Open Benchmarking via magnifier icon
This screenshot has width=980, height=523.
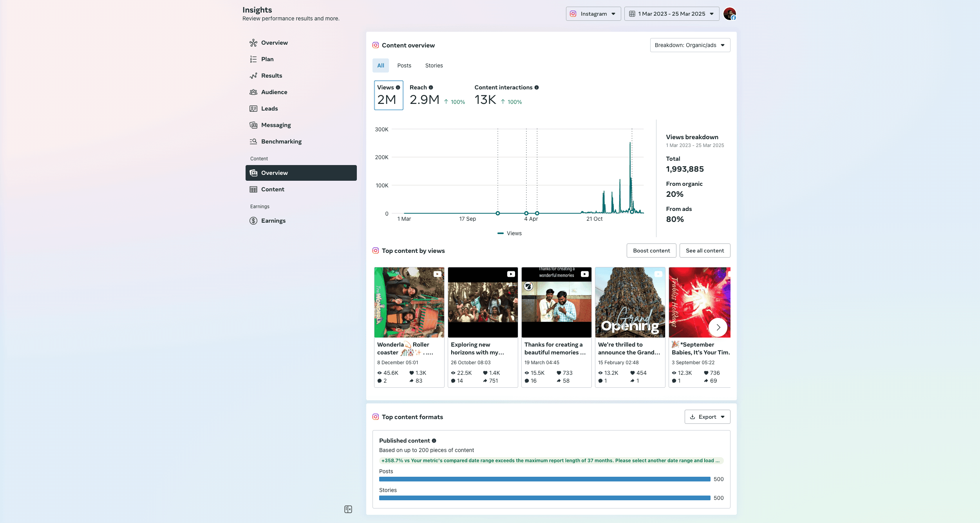253,142
